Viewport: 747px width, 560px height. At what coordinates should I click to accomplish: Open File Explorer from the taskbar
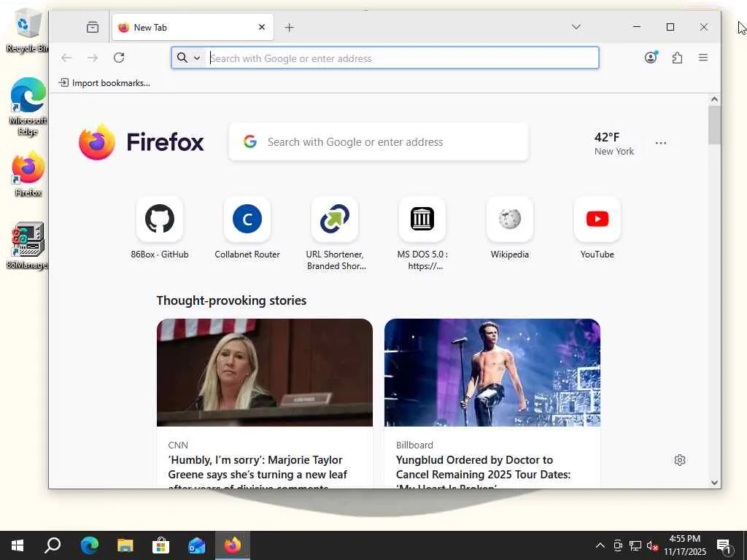point(125,545)
